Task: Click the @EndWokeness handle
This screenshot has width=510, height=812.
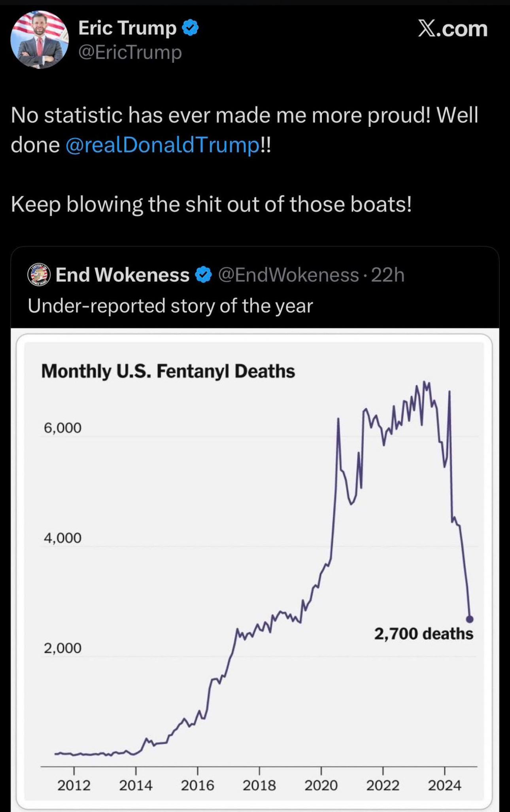Action: pyautogui.click(x=288, y=275)
